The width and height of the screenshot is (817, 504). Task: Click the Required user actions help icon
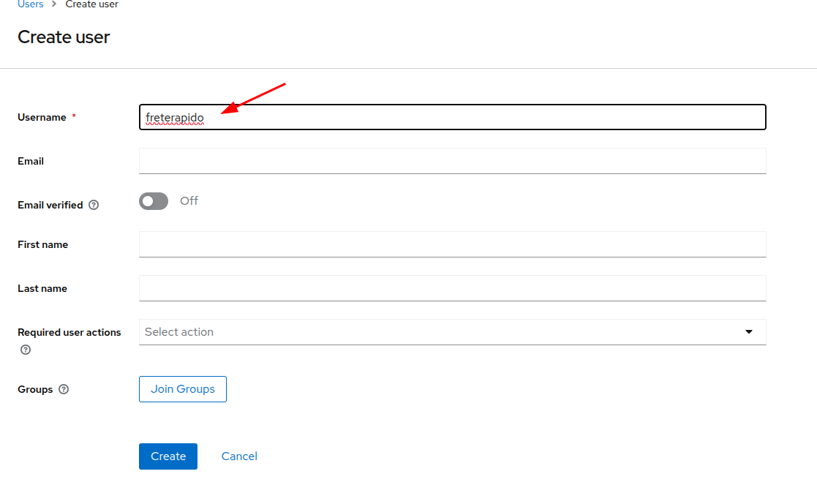26,350
